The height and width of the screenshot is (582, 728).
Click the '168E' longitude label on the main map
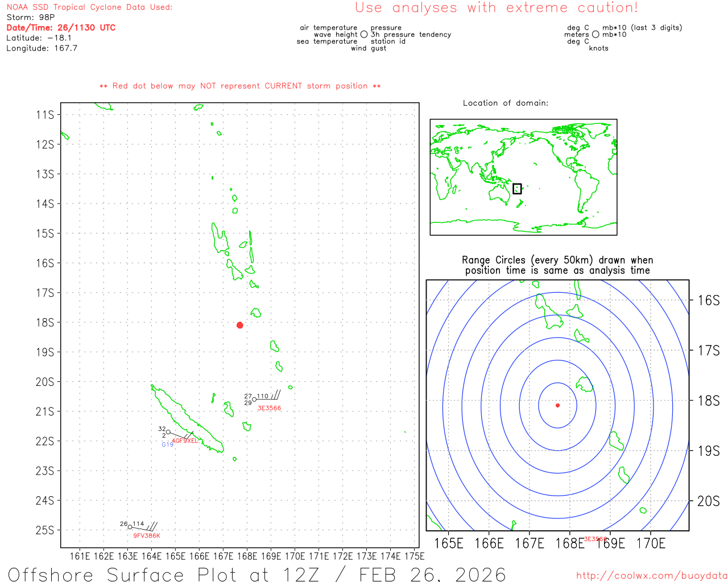pos(247,556)
